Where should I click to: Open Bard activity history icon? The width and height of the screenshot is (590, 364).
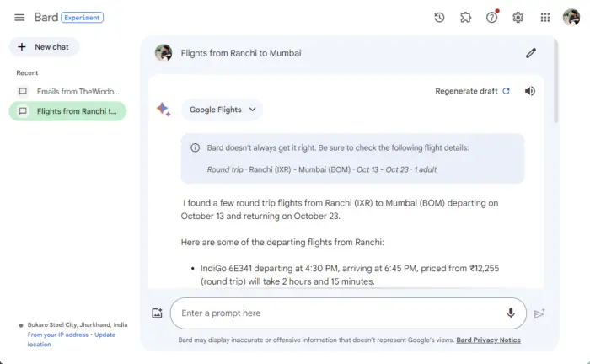[439, 17]
